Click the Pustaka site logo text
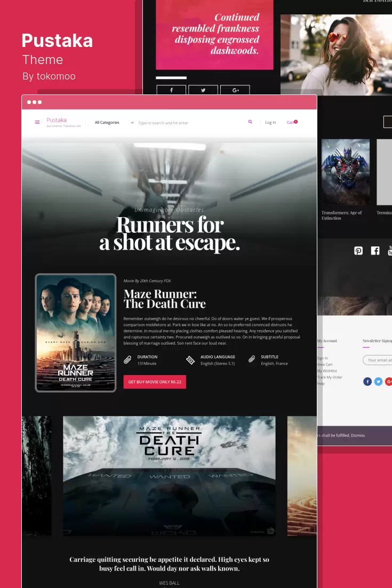This screenshot has width=392, height=588. 57,120
